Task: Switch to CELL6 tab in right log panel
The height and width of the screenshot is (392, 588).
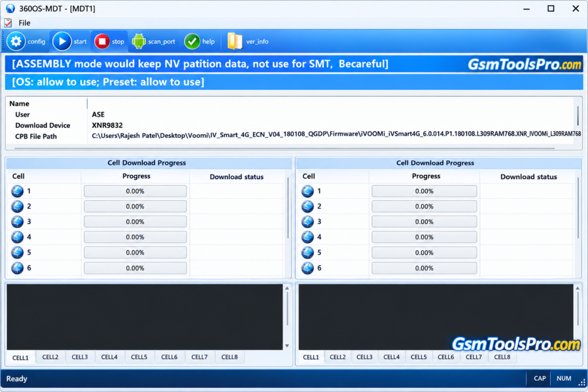Action: point(446,357)
